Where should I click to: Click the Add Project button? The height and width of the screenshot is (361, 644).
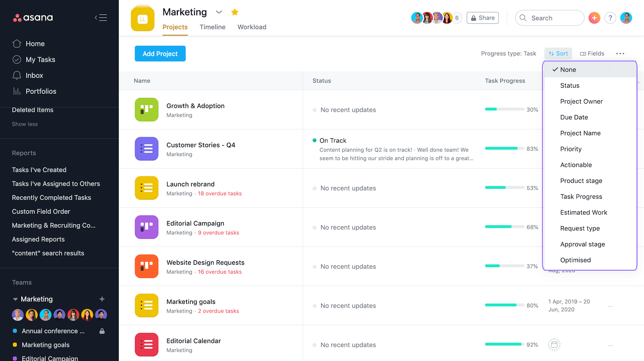click(x=160, y=54)
